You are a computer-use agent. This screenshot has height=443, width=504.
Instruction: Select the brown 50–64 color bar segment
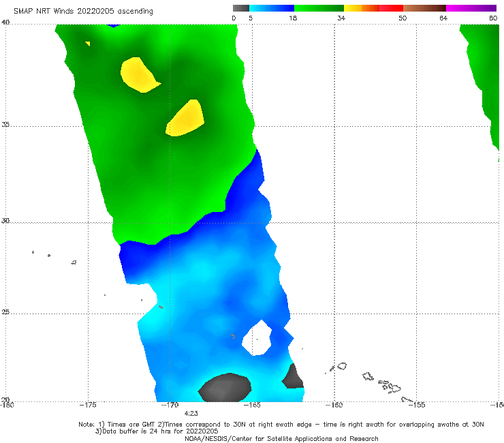coord(424,8)
